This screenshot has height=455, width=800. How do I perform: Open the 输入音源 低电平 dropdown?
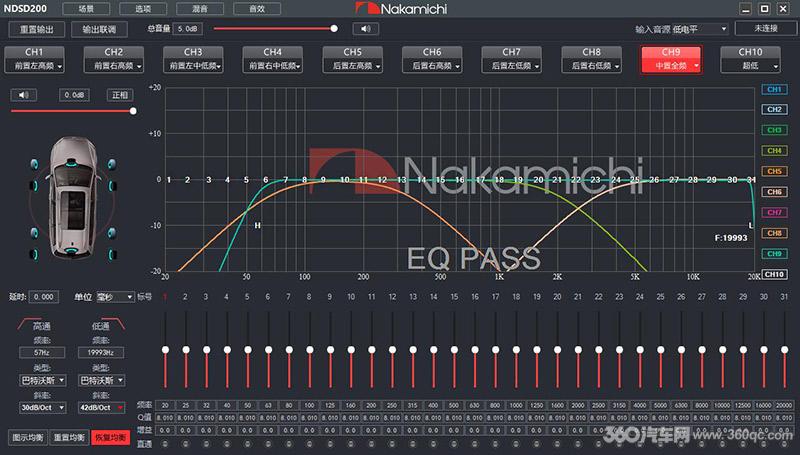699,29
